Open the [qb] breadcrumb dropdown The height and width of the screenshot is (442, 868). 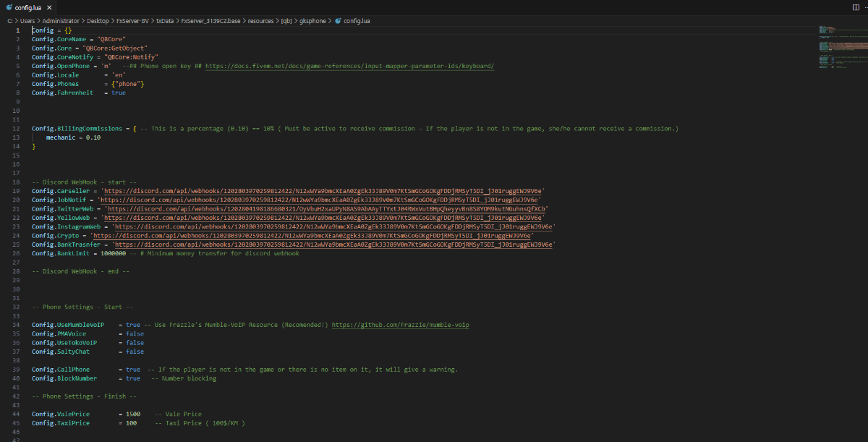[x=288, y=21]
